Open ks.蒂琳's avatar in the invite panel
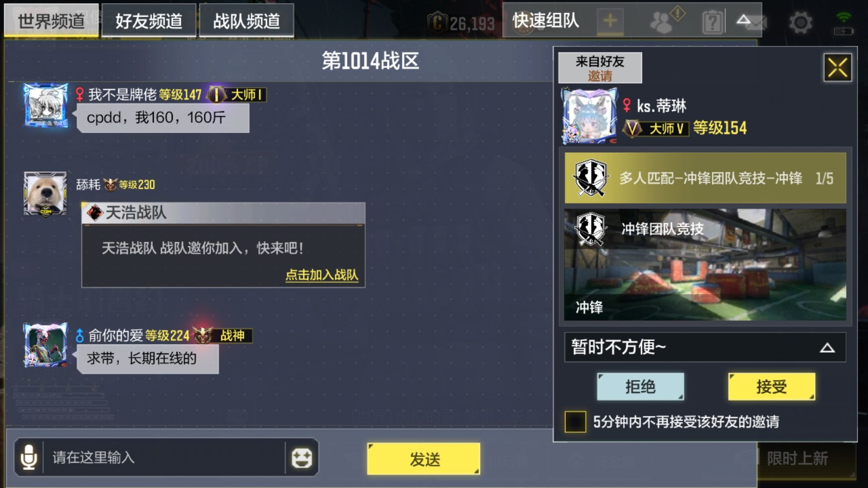Viewport: 868px width, 488px height. click(589, 116)
